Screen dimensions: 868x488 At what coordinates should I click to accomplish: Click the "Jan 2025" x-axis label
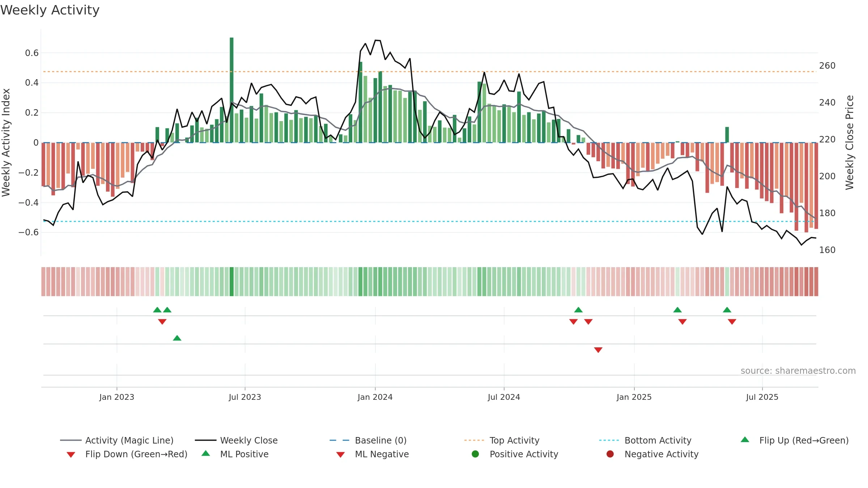point(634,397)
